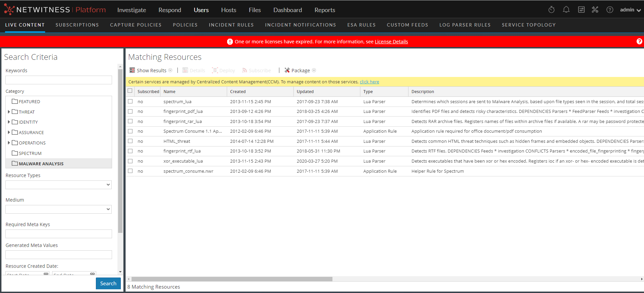Viewport: 644px width, 293px height.
Task: Select the HTML_threat row checkbox
Action: 130,141
